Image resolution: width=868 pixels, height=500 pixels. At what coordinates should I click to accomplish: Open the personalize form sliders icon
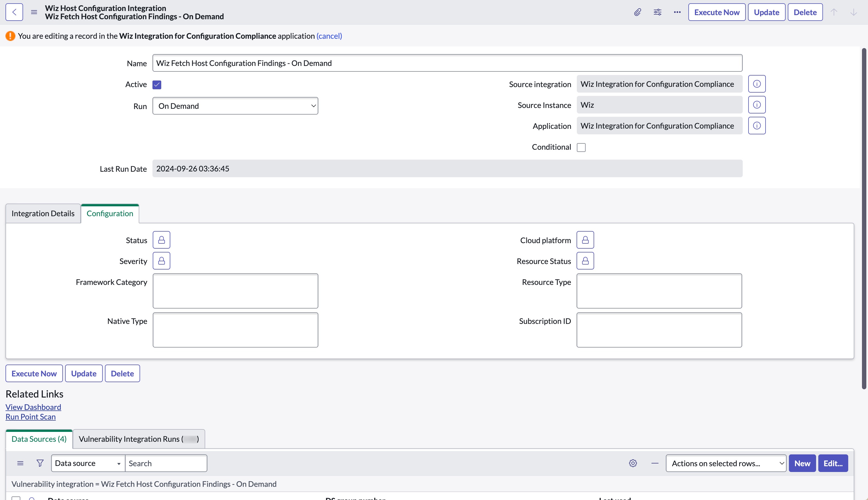(657, 12)
